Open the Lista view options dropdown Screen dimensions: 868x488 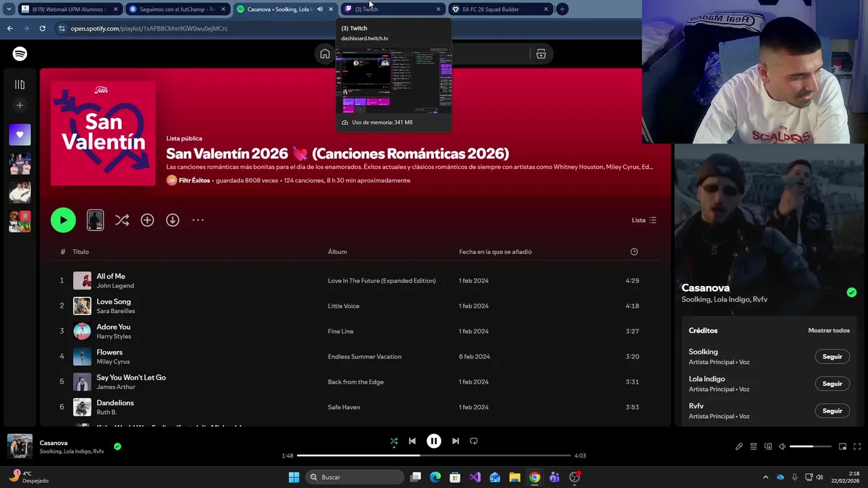click(x=644, y=220)
